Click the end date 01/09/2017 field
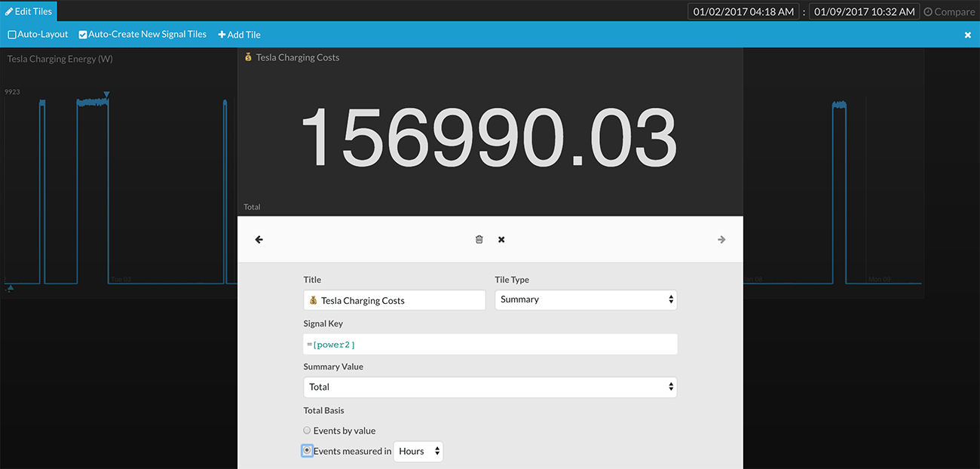This screenshot has width=980, height=469. (864, 11)
